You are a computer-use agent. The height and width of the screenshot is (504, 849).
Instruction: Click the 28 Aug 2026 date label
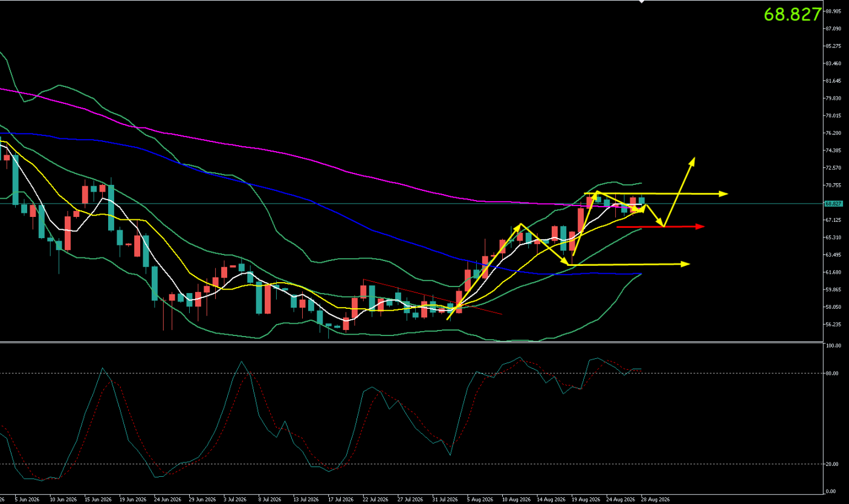(655, 500)
